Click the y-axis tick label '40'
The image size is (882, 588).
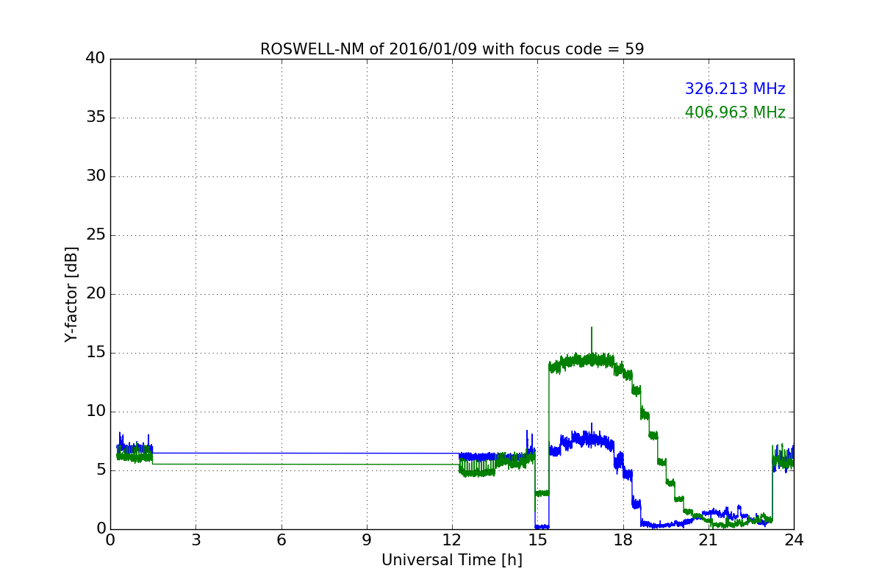(x=96, y=59)
